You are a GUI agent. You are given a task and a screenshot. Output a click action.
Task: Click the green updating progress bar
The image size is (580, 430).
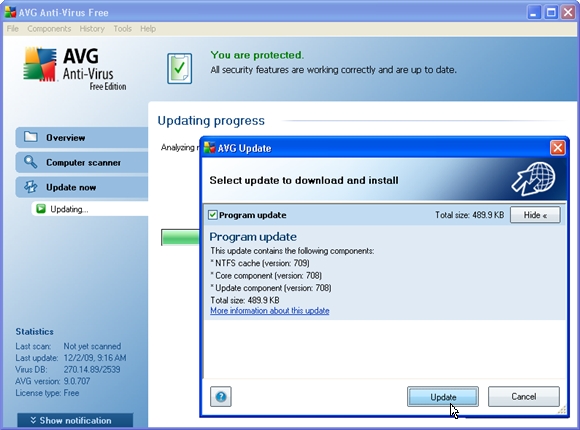[180, 237]
